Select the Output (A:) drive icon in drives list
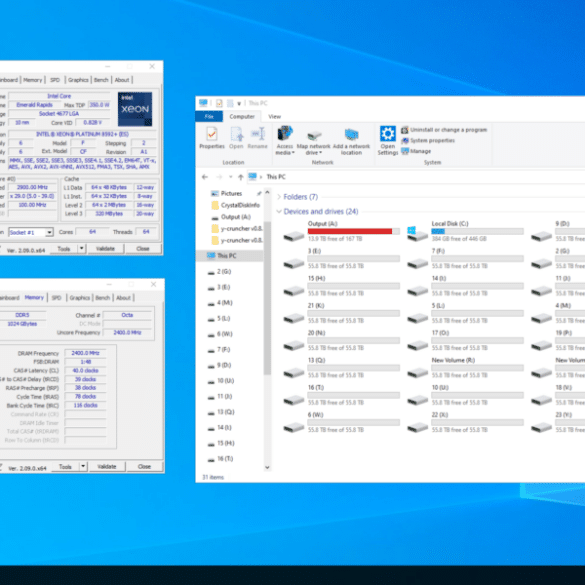The height and width of the screenshot is (585, 585). tap(294, 236)
